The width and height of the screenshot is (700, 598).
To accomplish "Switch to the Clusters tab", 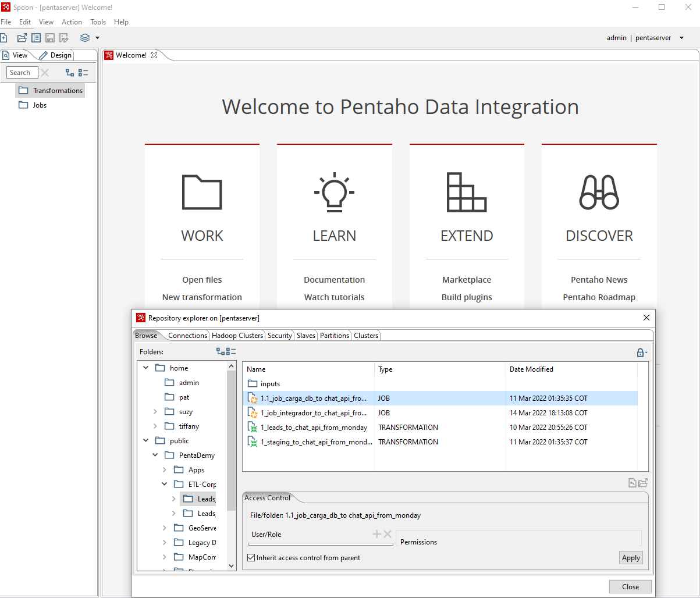I will click(366, 336).
